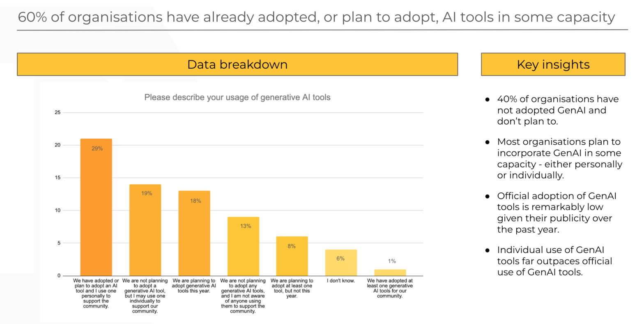
Task: Click the "Data breakdown" header banner
Action: [x=237, y=65]
